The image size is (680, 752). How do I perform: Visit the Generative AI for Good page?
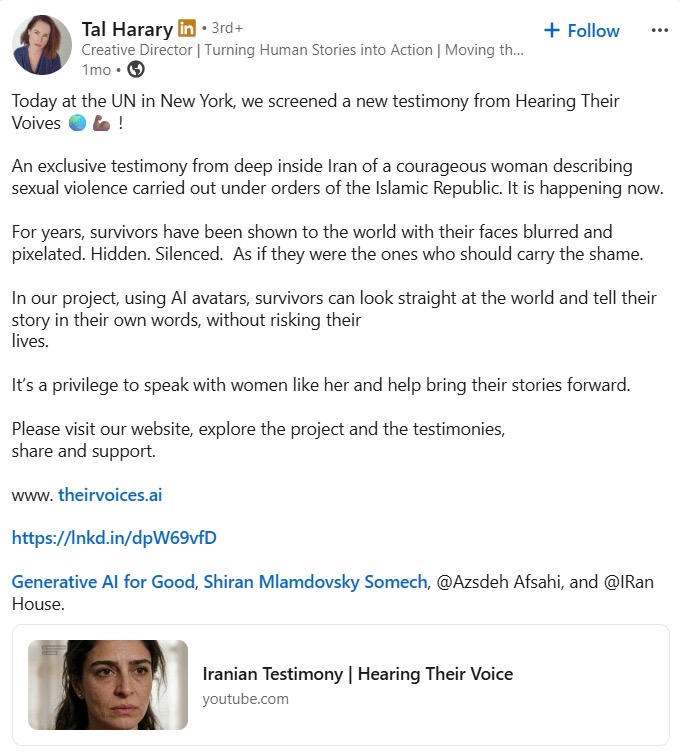coord(103,582)
